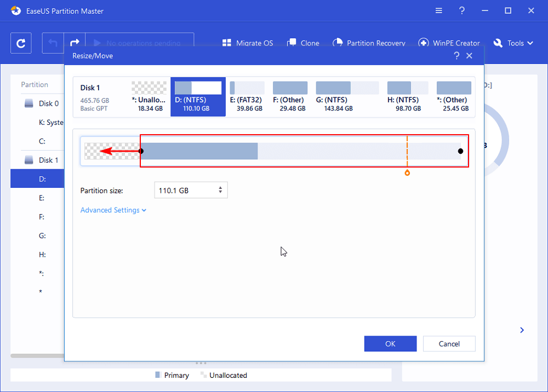Select H: row in the sidebar
Image resolution: width=548 pixels, height=392 pixels.
point(37,255)
